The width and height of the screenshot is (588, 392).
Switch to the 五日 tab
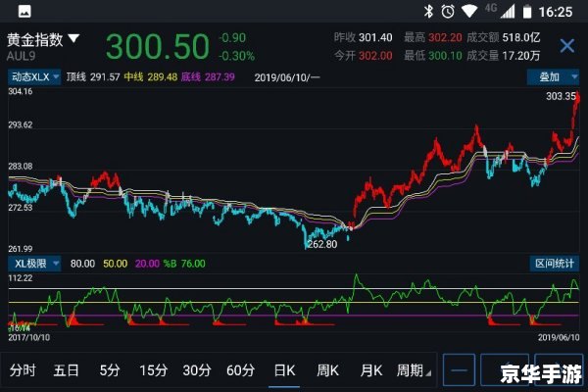[66, 370]
